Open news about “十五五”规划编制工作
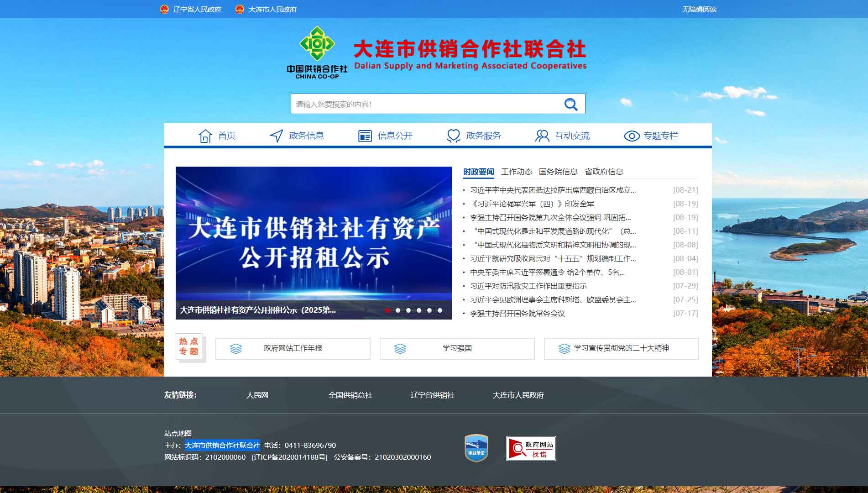Screen dimensions: 868x493 click(553, 258)
